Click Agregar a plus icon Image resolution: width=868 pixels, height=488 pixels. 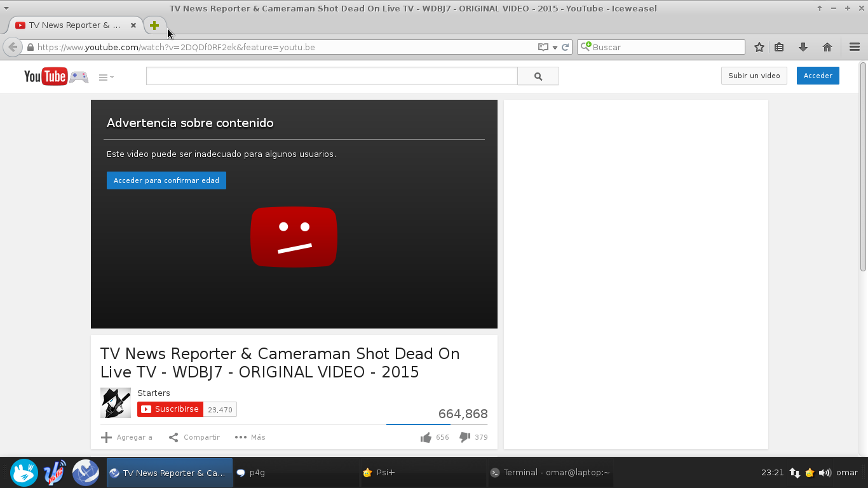click(x=107, y=437)
